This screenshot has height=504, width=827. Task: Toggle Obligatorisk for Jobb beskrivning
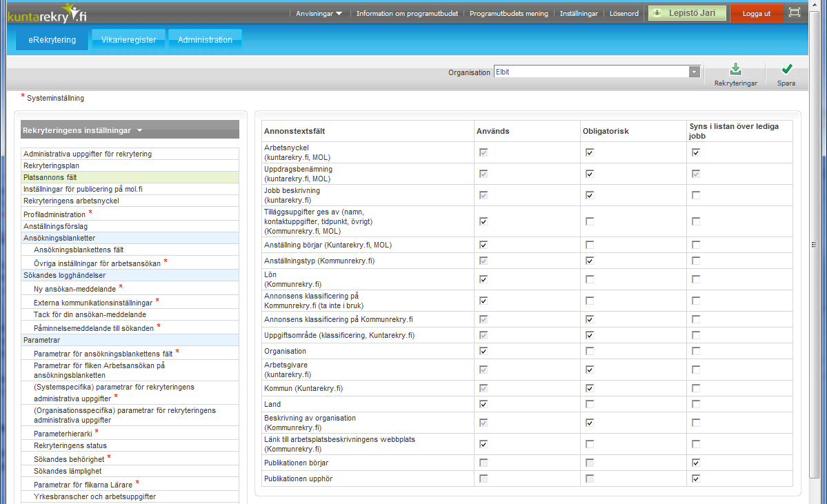pyautogui.click(x=590, y=195)
